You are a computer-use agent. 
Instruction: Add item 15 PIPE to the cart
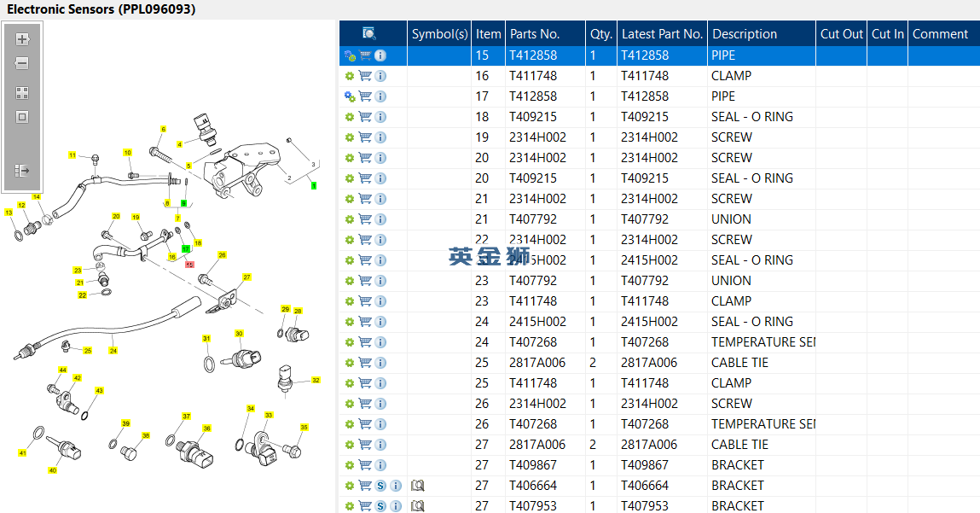(x=366, y=55)
